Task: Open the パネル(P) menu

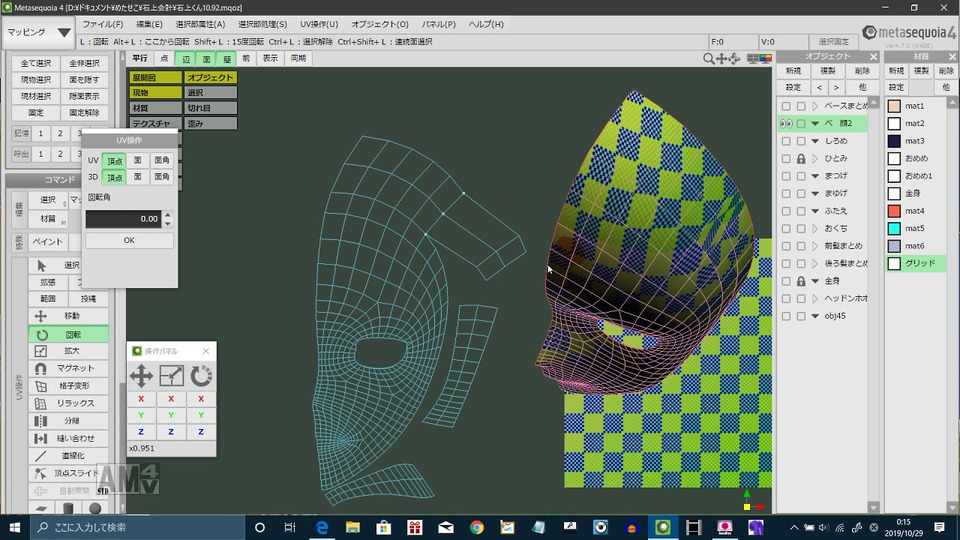Action: tap(439, 24)
